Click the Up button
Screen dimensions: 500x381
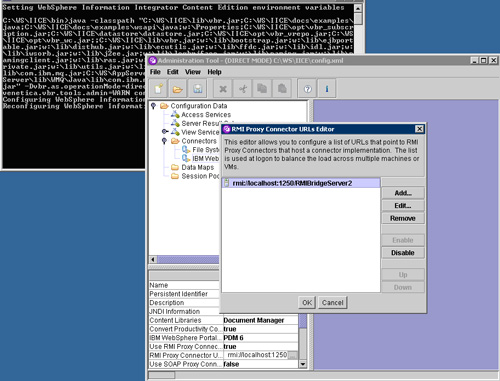pyautogui.click(x=403, y=275)
